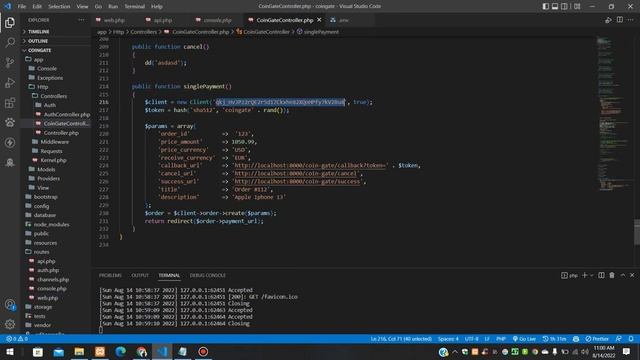Viewport: 640px width, 360px height.
Task: Open the Extensions view
Action: pos(10,102)
